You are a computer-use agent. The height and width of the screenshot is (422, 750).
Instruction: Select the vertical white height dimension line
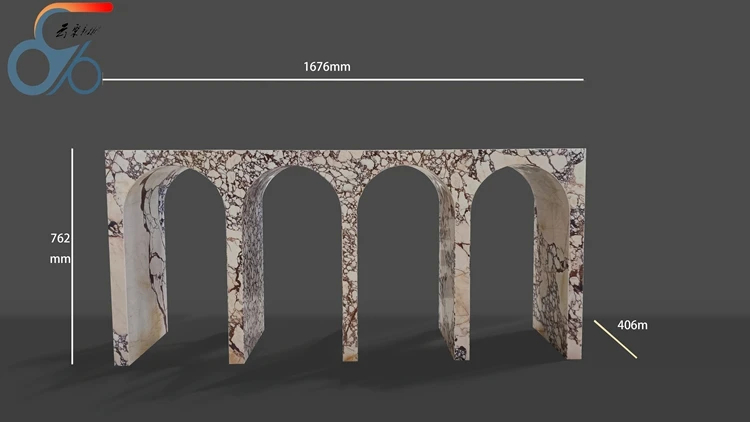tap(72, 256)
